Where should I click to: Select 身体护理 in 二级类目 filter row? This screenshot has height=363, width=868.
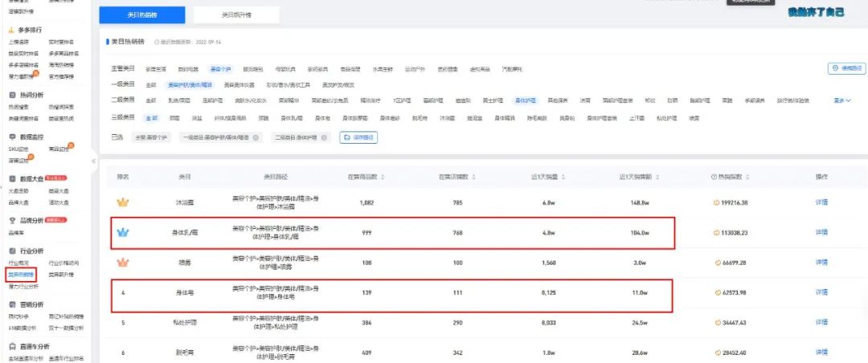[x=525, y=100]
